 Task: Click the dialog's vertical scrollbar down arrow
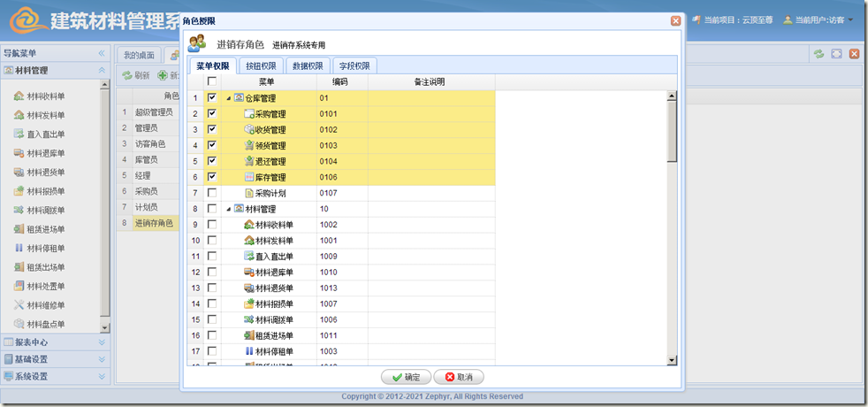pyautogui.click(x=672, y=360)
